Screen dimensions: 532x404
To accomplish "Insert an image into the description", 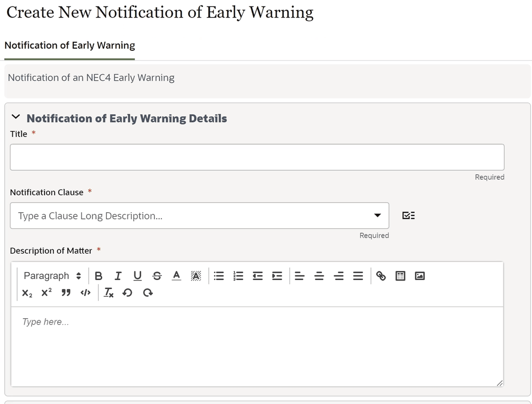I will click(x=419, y=276).
